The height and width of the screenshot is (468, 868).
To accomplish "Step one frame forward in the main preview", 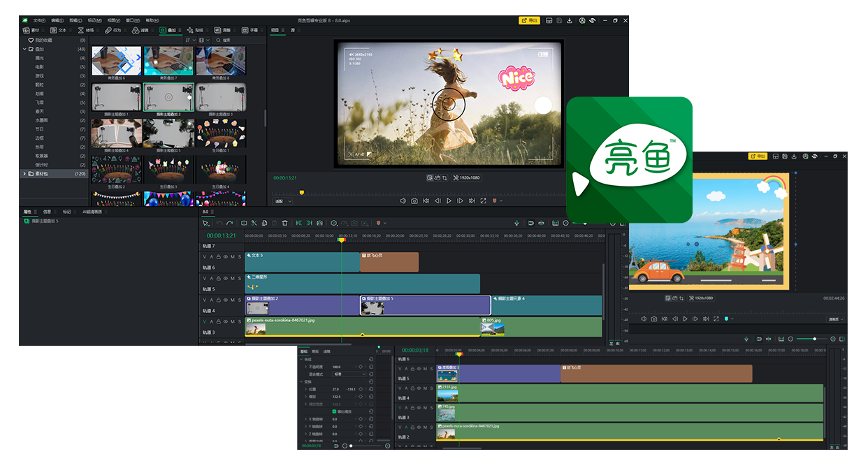I will point(460,201).
